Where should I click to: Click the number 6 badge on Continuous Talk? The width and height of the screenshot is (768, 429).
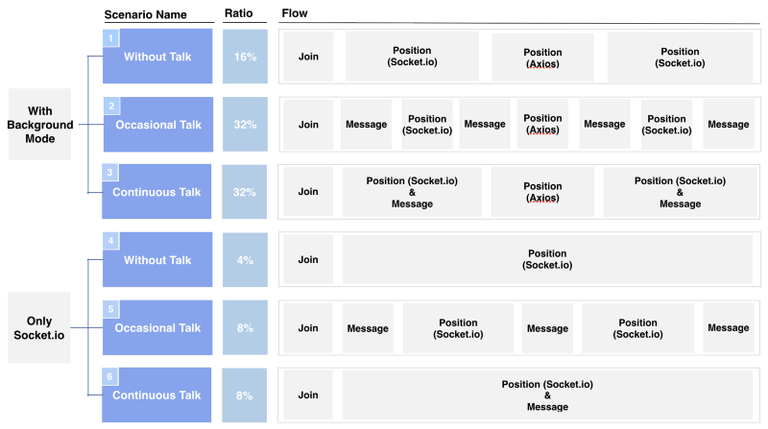point(110,377)
